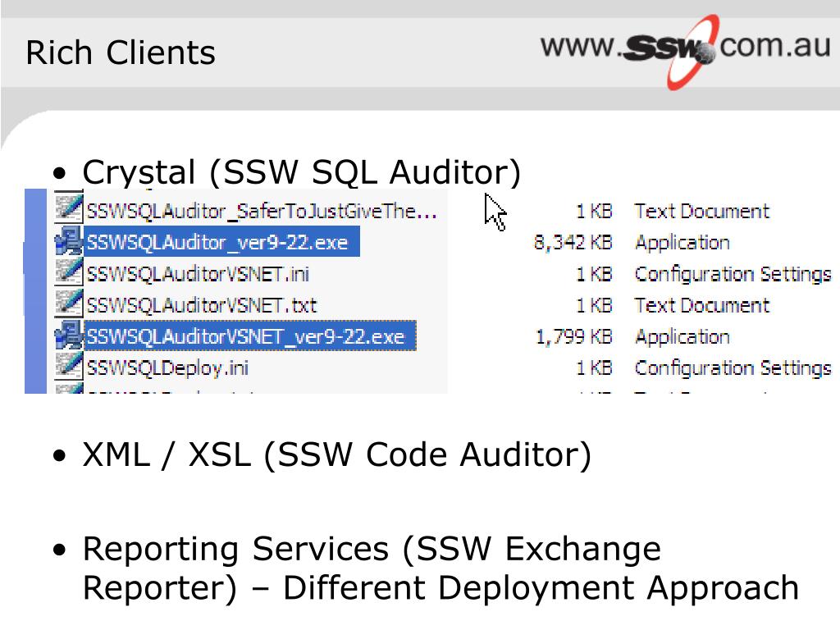Click the SSWSQLAuditorVSNET_ver9-22.exe application icon
This screenshot has height=630, width=840.
[x=69, y=336]
